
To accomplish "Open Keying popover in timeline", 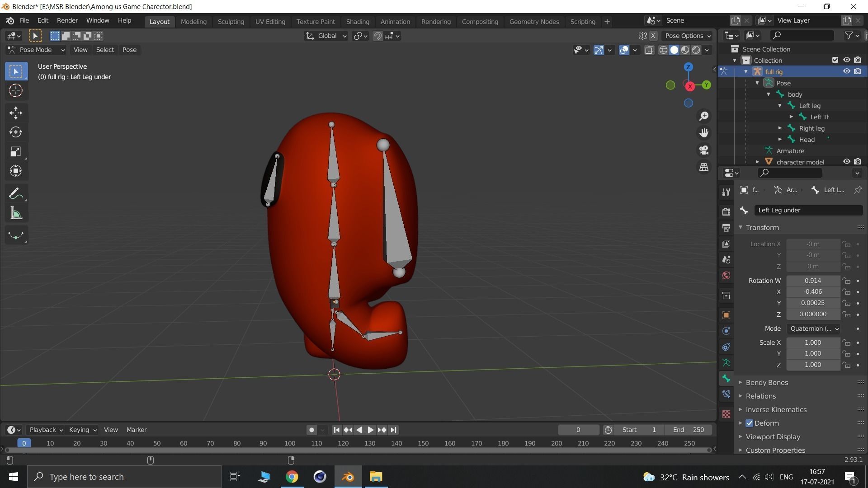I will tap(83, 430).
